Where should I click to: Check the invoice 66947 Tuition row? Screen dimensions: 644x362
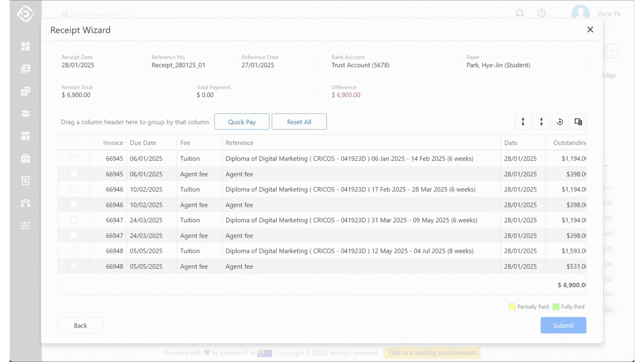coord(74,220)
